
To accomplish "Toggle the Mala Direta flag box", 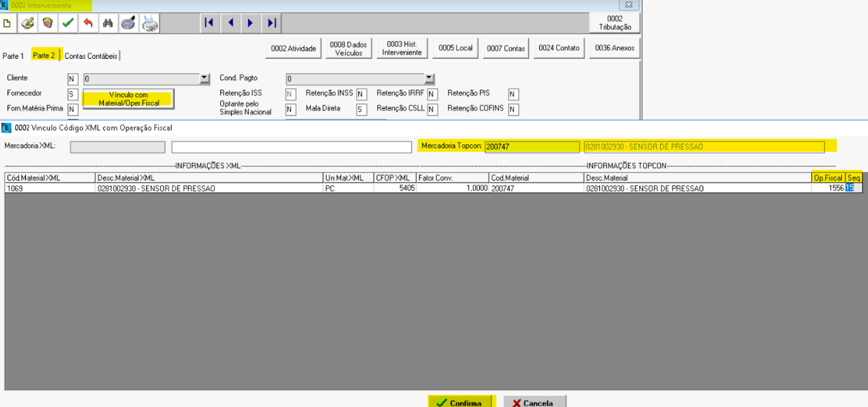I will coord(362,109).
